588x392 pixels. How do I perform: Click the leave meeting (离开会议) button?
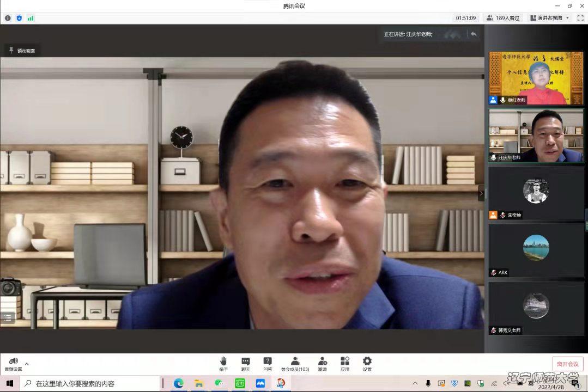point(567,364)
